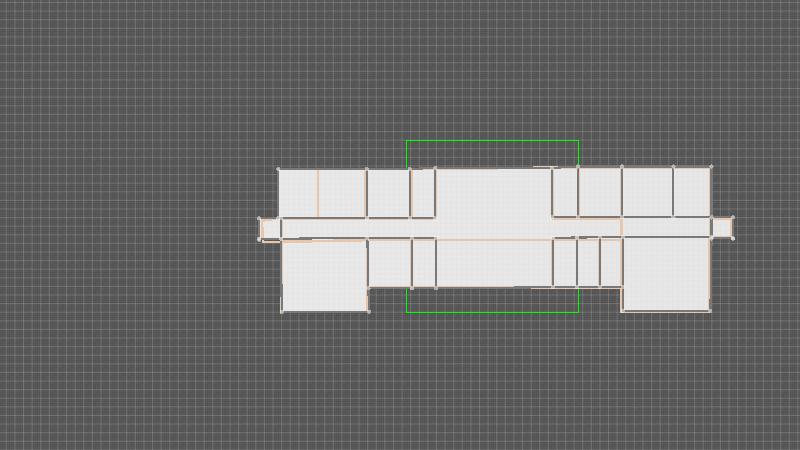Viewport: 800px width, 450px height.
Task: Click the top-right corner vertex of floor plan
Action: click(711, 167)
